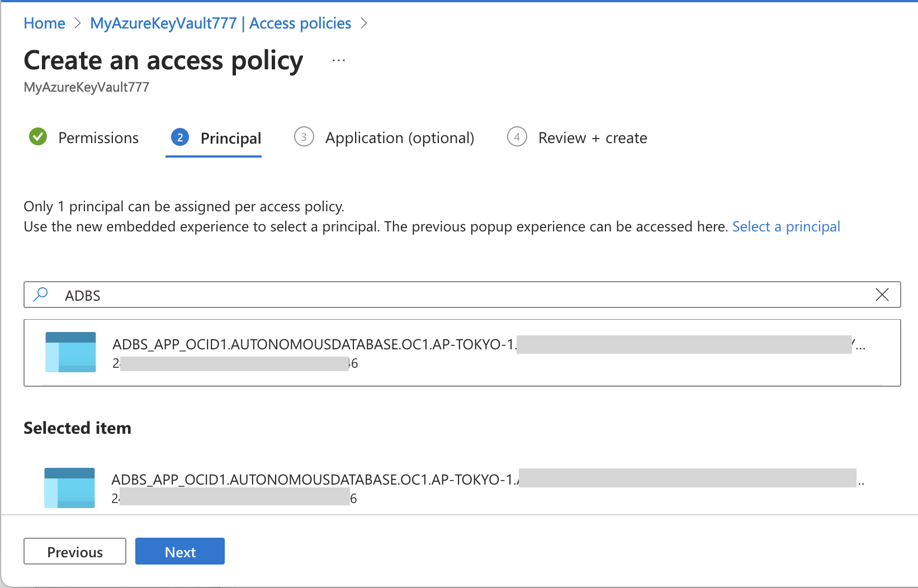The image size is (918, 588).
Task: Click the green Permissions checkmark icon
Action: tap(38, 136)
